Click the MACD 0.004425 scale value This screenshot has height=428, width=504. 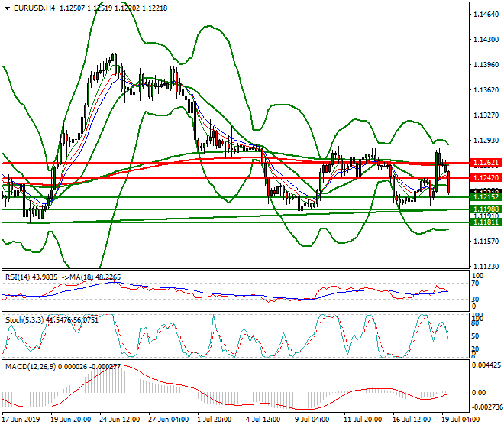tap(486, 365)
